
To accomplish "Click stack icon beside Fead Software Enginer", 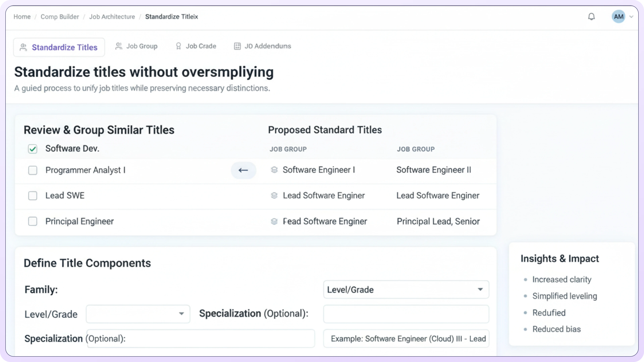I will pos(274,221).
